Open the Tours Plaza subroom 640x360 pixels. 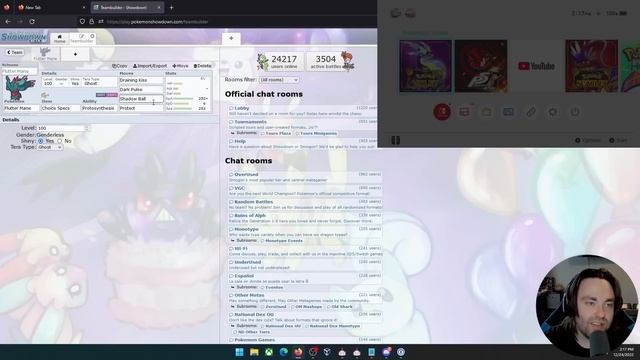tap(276, 133)
